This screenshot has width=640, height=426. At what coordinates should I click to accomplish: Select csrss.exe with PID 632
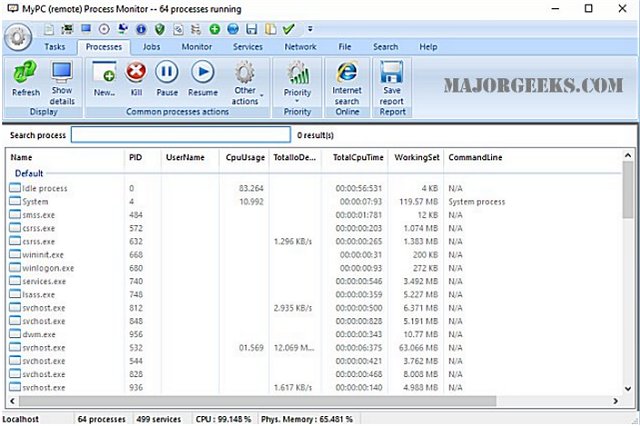tap(314, 242)
